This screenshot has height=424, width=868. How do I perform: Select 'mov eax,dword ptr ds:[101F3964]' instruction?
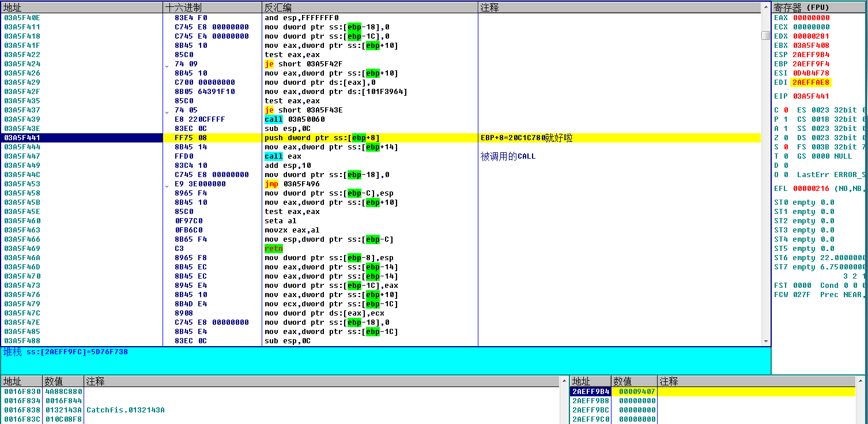336,92
